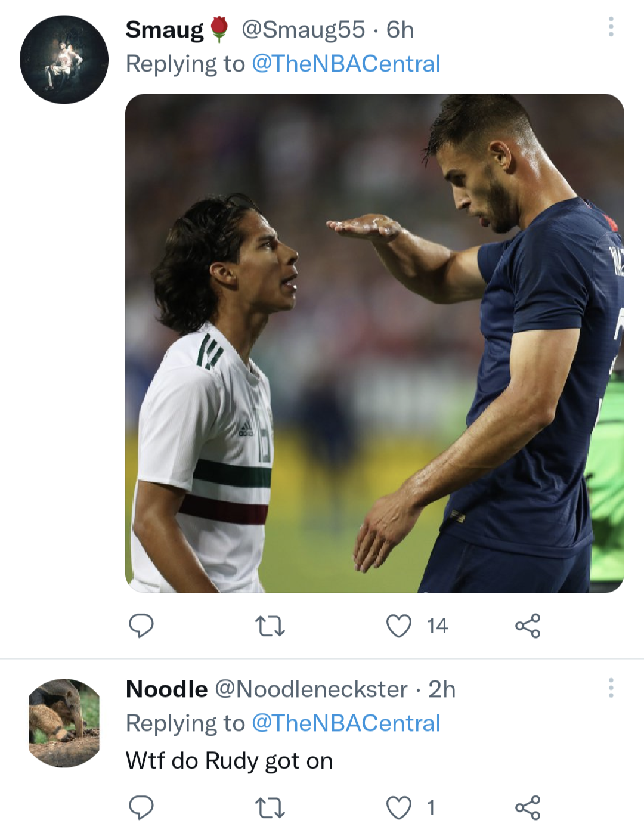
Task: Retweet Smaug's image tweet
Action: click(270, 626)
